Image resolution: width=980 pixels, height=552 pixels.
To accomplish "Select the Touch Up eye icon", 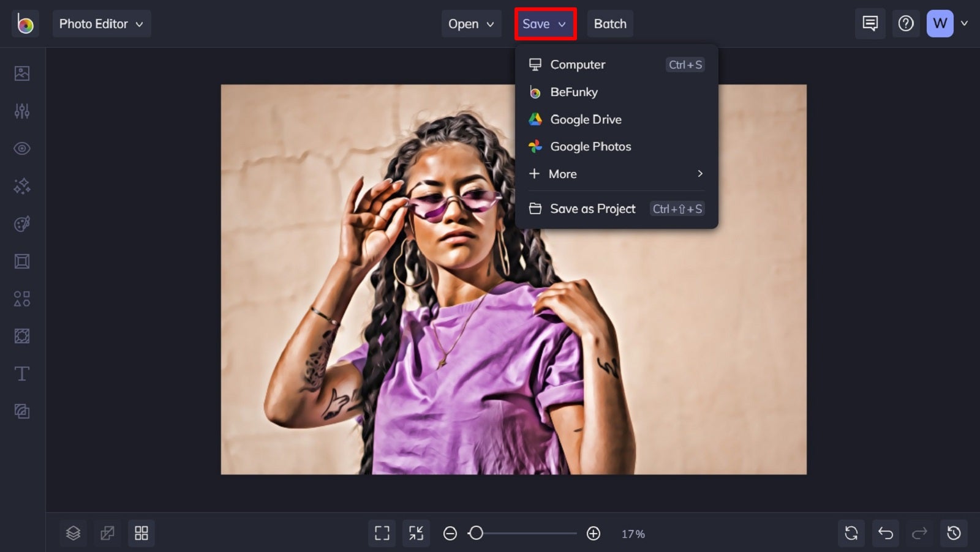I will [22, 148].
